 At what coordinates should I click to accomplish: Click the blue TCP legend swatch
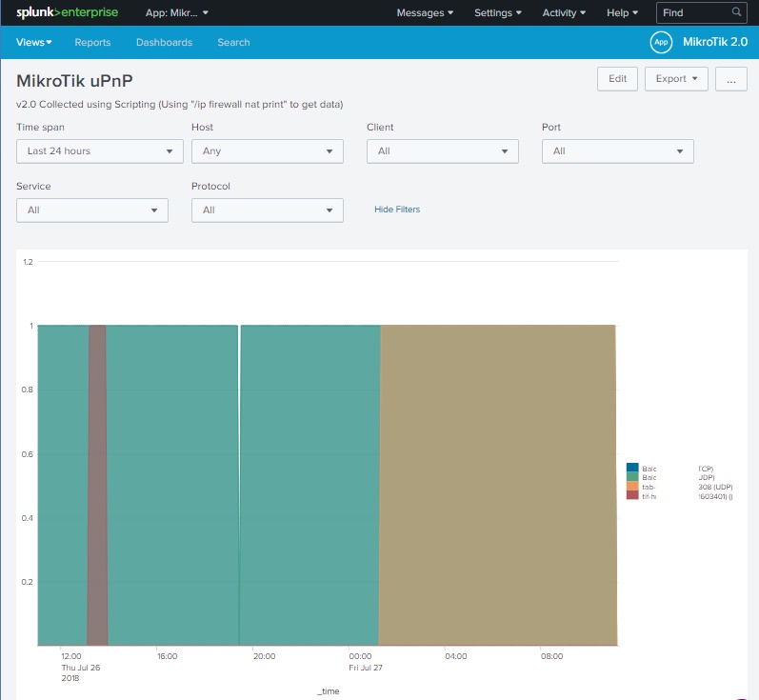click(631, 469)
